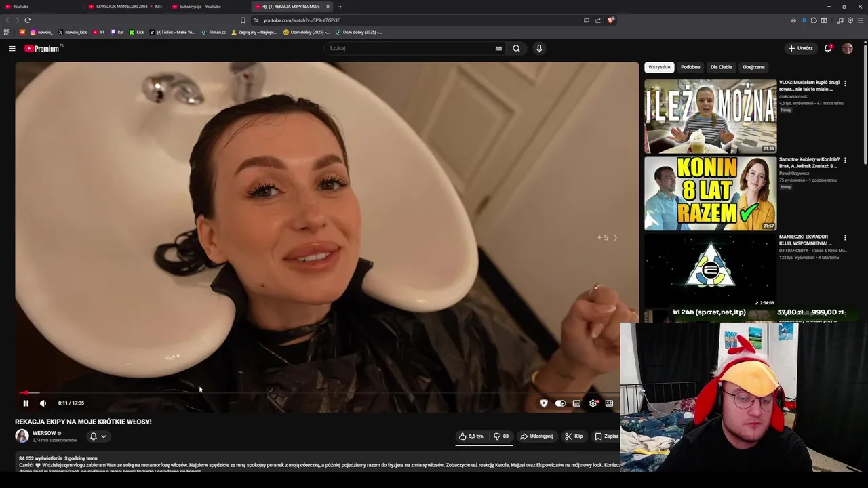This screenshot has width=868, height=488.
Task: Open more options for MANIECZKI EKWADOR video
Action: pos(845,237)
